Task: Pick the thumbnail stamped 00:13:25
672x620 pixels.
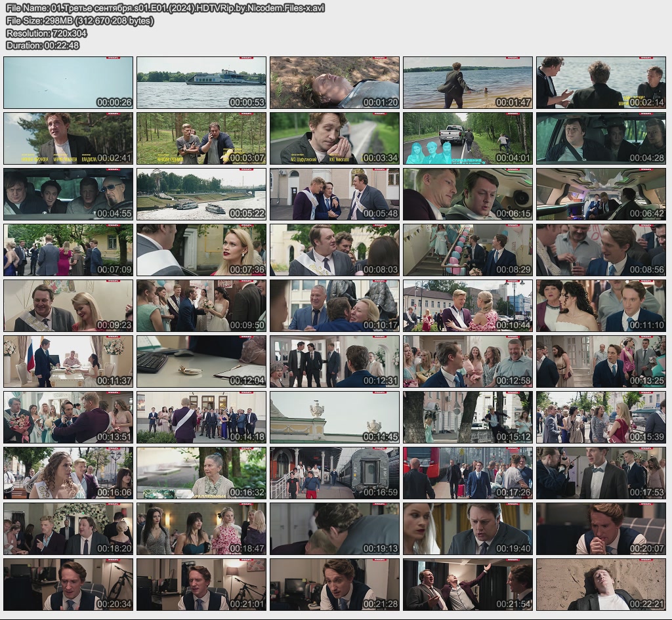Action: click(x=601, y=362)
